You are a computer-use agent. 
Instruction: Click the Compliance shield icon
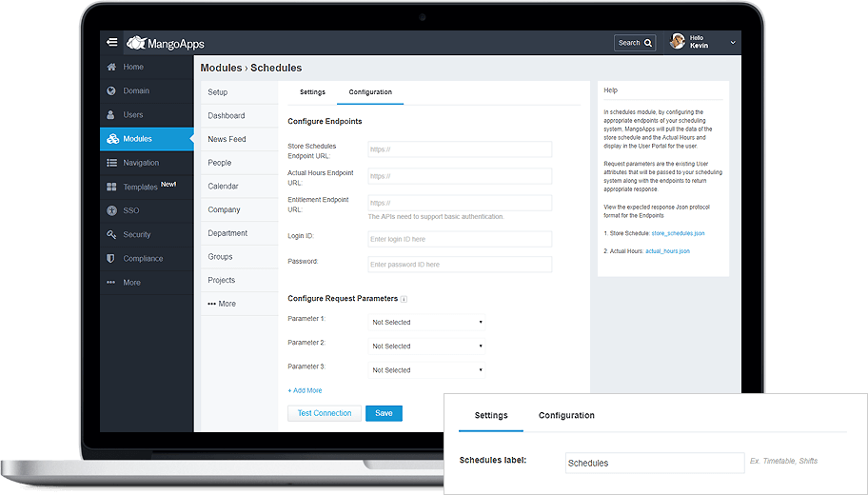tap(110, 259)
